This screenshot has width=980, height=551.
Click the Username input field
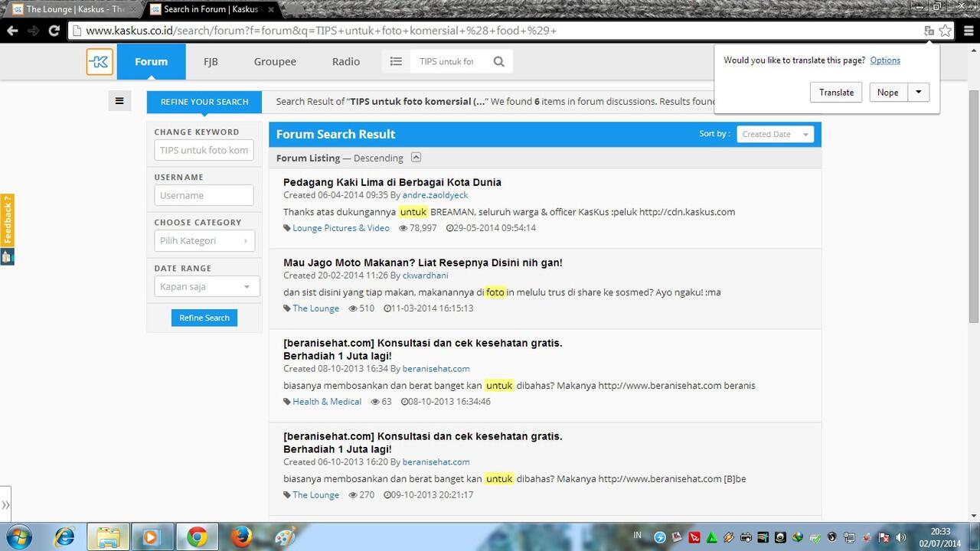click(x=204, y=195)
